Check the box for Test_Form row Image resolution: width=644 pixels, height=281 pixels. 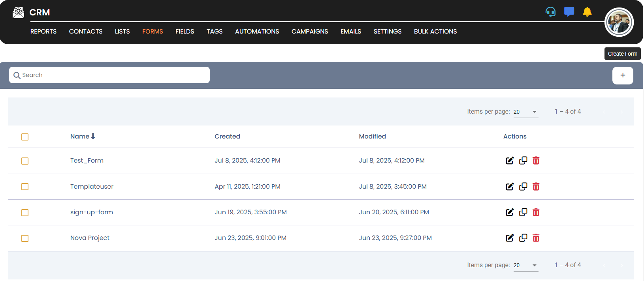tap(25, 161)
